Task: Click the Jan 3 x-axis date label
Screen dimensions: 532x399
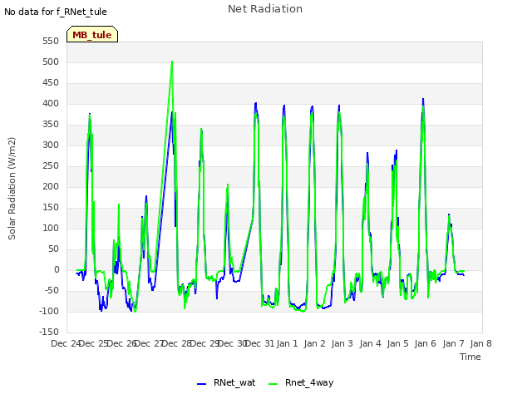Action: (342, 343)
